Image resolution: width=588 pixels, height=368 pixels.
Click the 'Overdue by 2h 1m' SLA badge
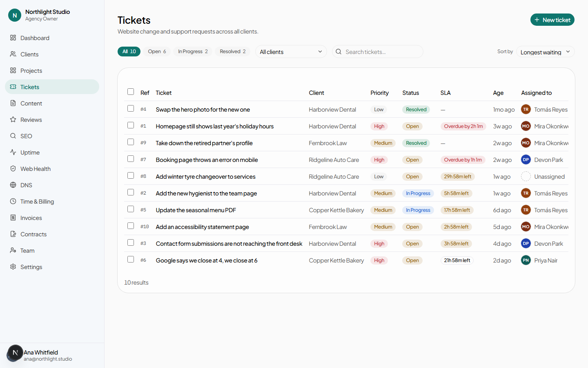click(x=463, y=126)
